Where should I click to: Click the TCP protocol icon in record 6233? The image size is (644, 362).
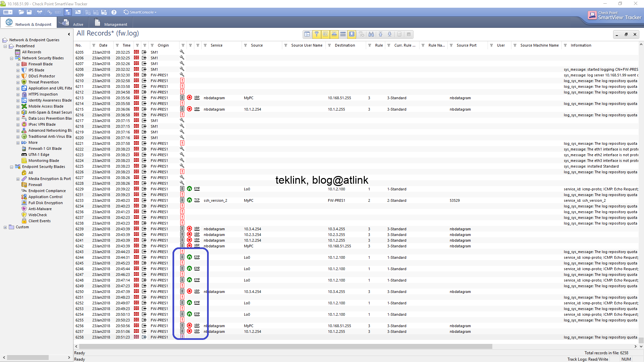[x=197, y=200]
